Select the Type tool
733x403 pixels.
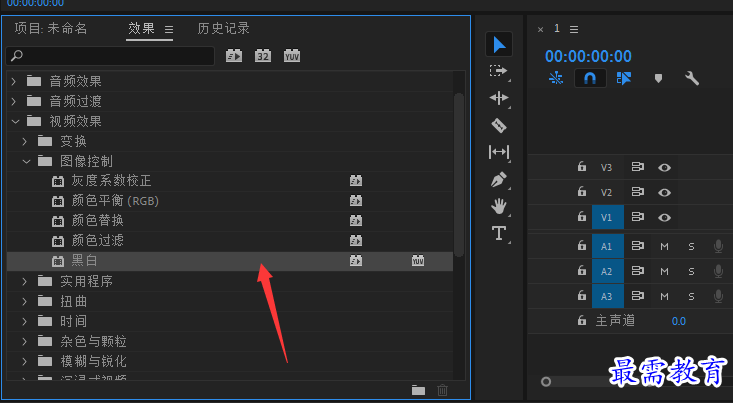[x=499, y=233]
